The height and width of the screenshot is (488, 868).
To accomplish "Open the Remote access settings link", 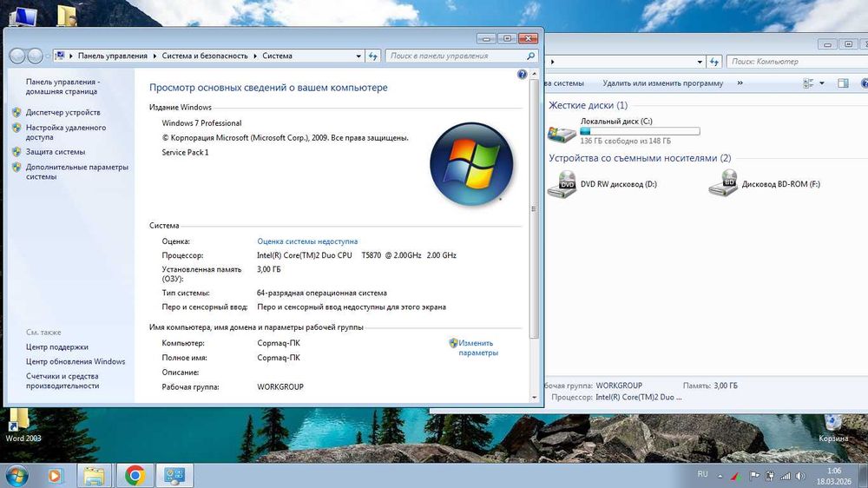I will [x=66, y=132].
